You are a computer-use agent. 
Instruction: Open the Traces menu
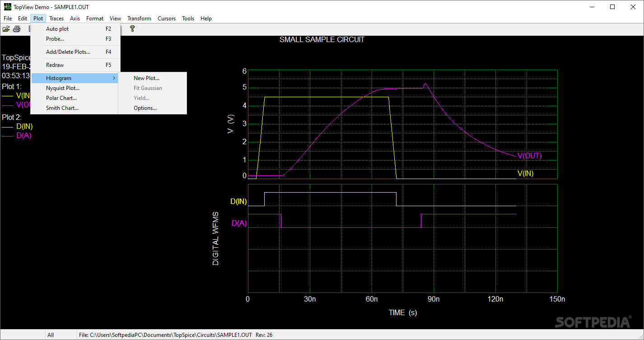pyautogui.click(x=56, y=19)
